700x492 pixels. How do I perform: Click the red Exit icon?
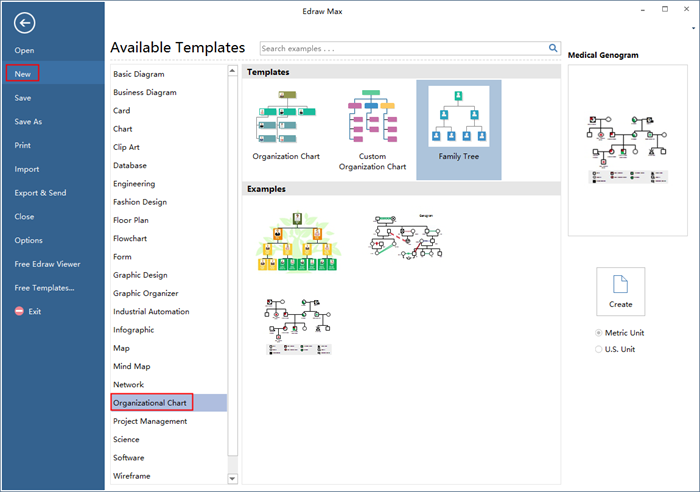pyautogui.click(x=19, y=311)
